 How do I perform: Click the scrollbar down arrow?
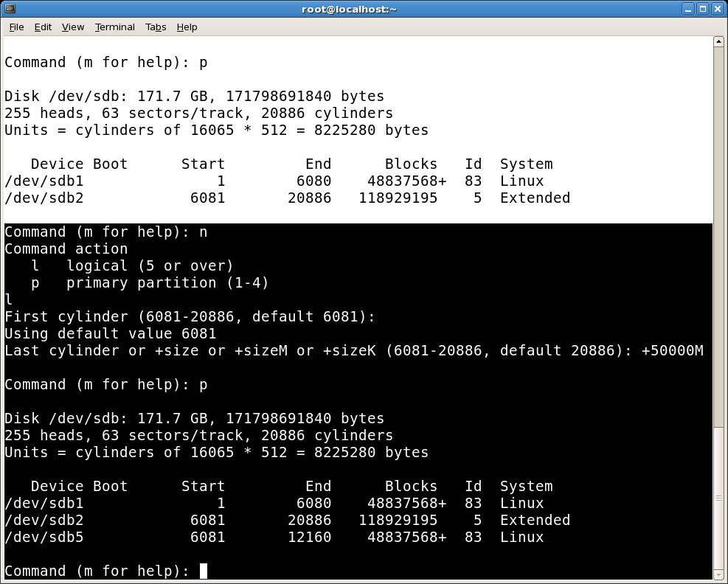pos(719,575)
